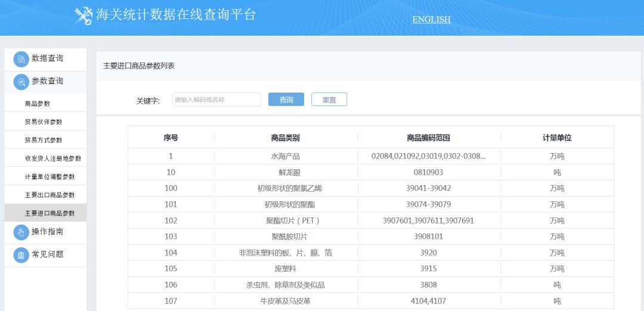Click the 牛皮革及马皮革 cell
This screenshot has height=311, width=644.
click(286, 301)
